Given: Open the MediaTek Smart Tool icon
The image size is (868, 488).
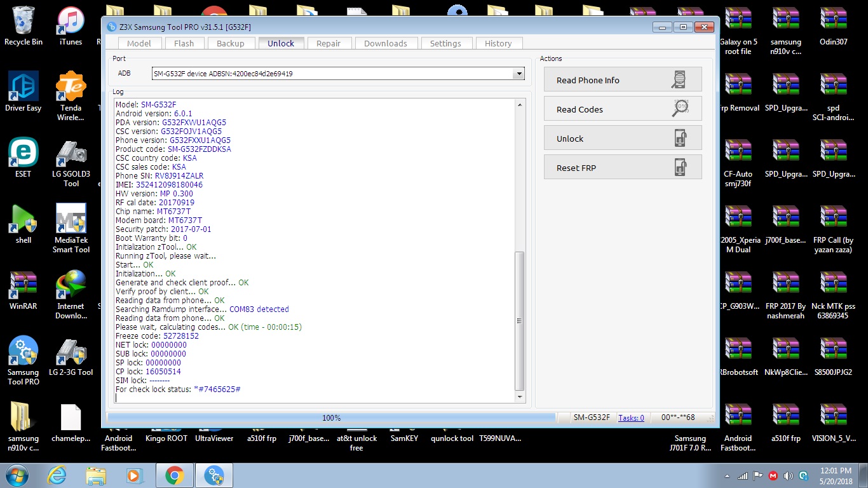Looking at the screenshot, I should click(x=71, y=229).
